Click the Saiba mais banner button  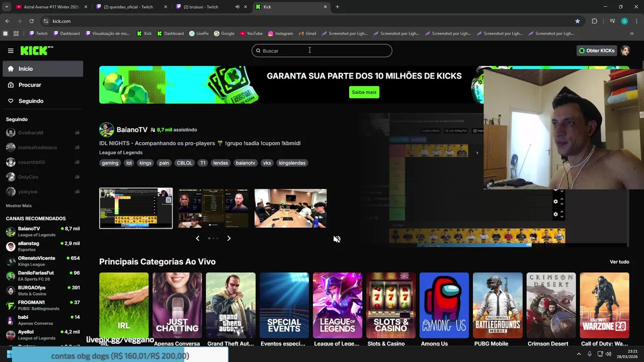point(364,93)
